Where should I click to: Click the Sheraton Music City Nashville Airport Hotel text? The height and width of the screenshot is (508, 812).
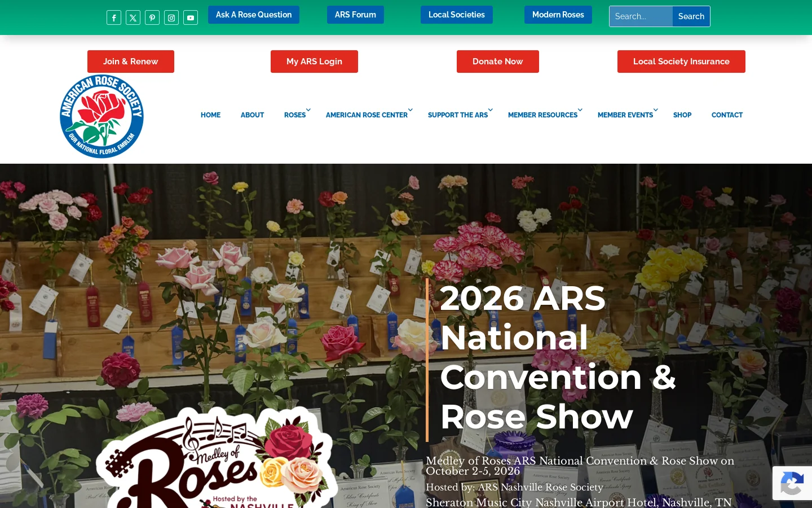click(x=579, y=502)
